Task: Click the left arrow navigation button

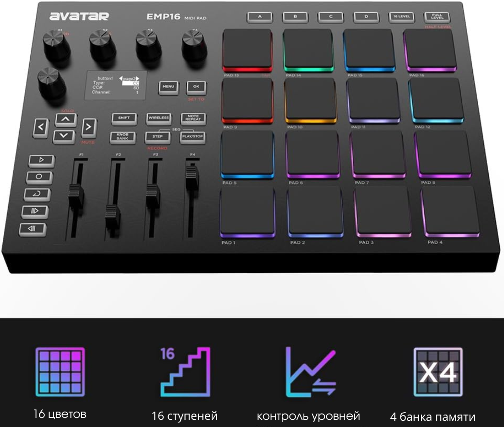Action: pyautogui.click(x=41, y=127)
